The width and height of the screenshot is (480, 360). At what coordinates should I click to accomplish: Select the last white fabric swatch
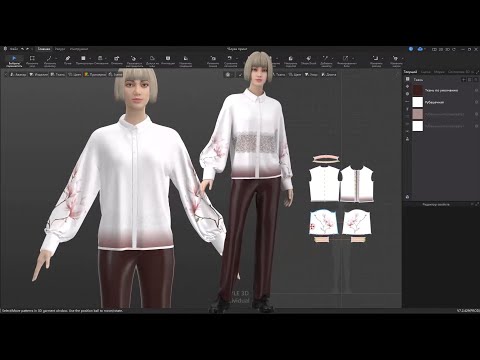coord(418,126)
